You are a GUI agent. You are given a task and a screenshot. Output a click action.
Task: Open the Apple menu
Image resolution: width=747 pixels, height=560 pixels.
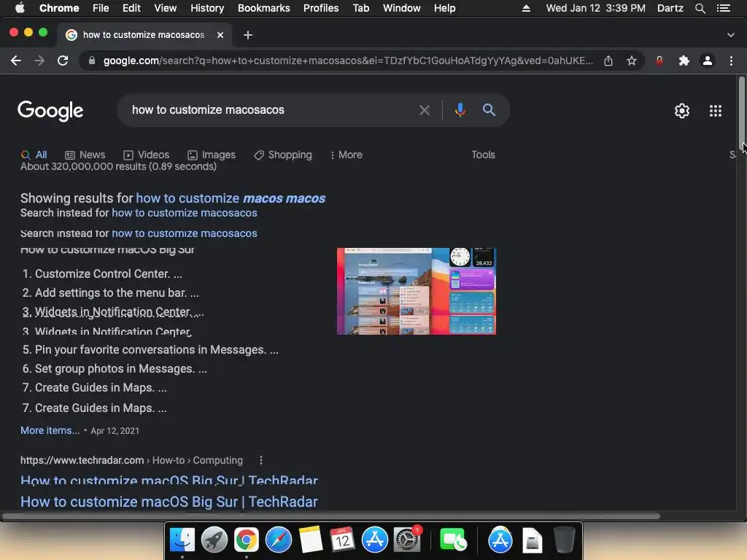(x=20, y=8)
